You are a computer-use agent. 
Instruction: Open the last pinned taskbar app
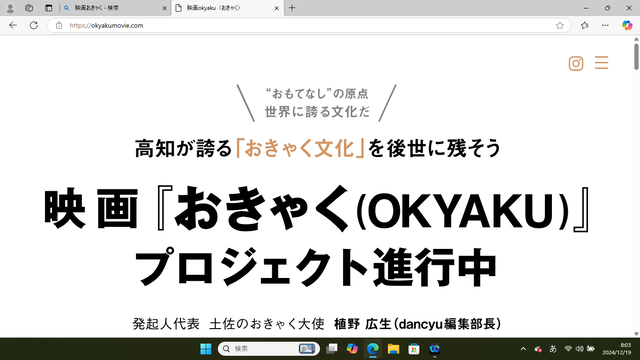coord(434,349)
